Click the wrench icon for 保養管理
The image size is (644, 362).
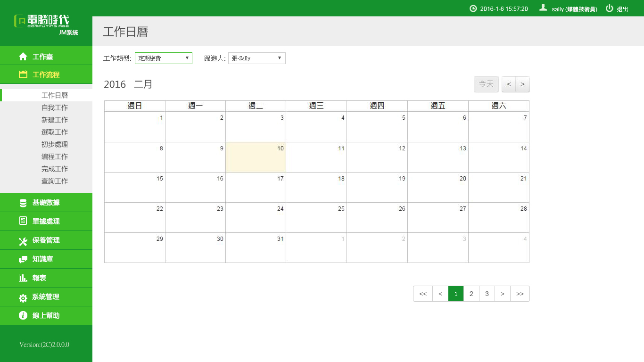click(x=23, y=240)
